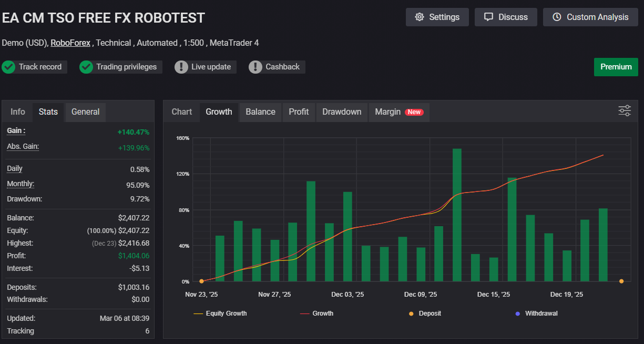This screenshot has height=344, width=644.
Task: Open chart filter sliders icon
Action: [x=625, y=110]
